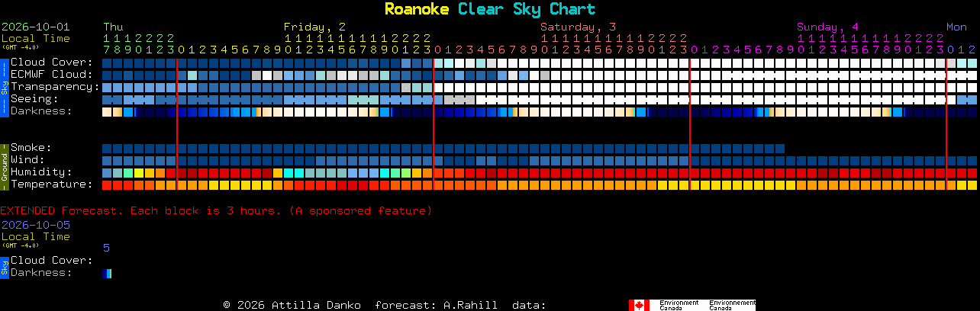
Task: Click the vertical Ground section label
Action: tap(4, 166)
